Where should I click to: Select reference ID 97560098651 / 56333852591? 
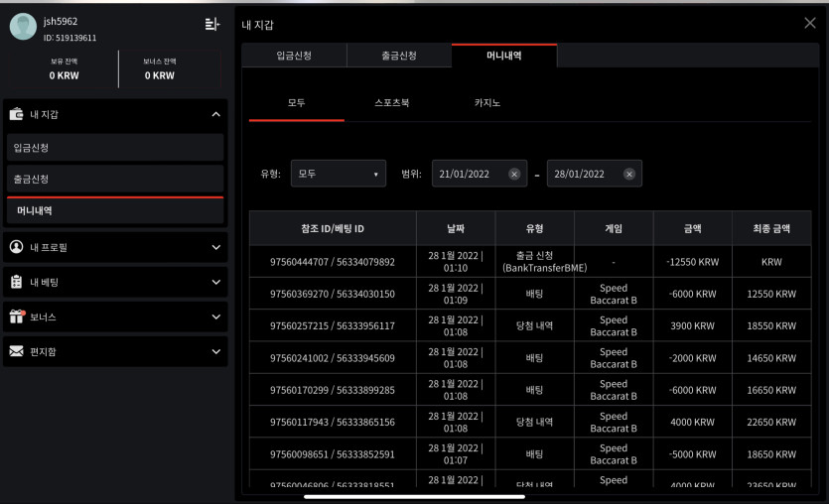tap(333, 454)
